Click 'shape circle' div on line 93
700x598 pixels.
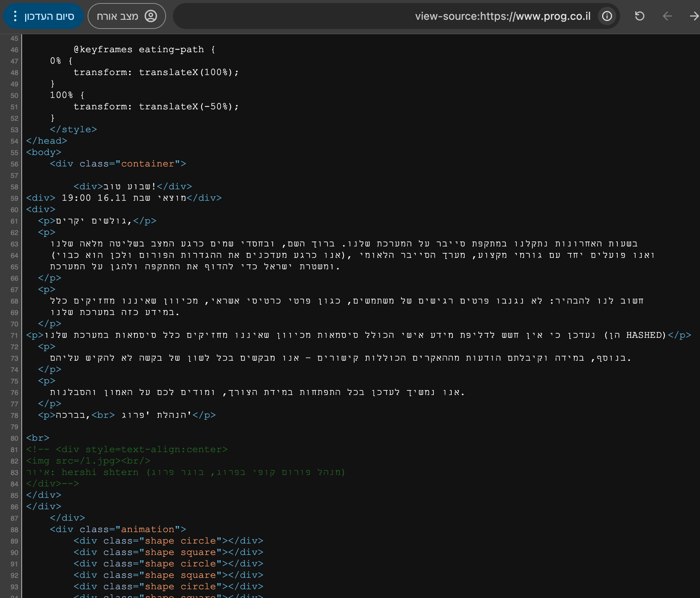[168, 587]
